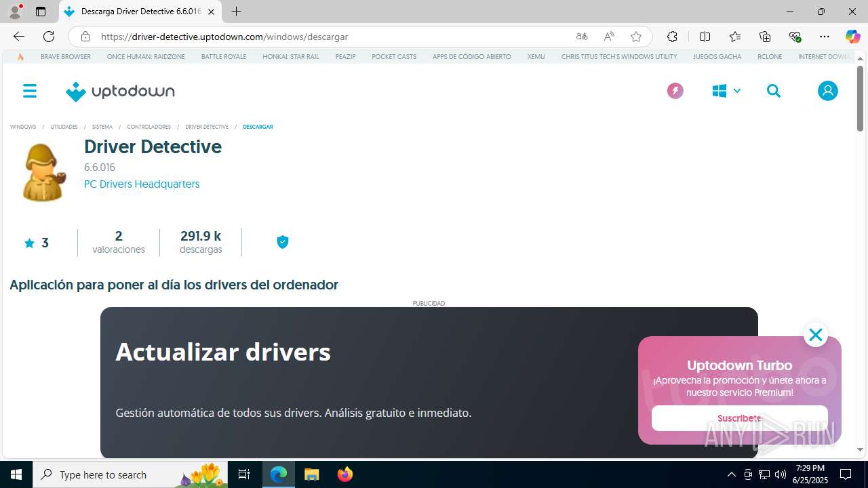Open File Explorer from taskbar

pos(311,474)
